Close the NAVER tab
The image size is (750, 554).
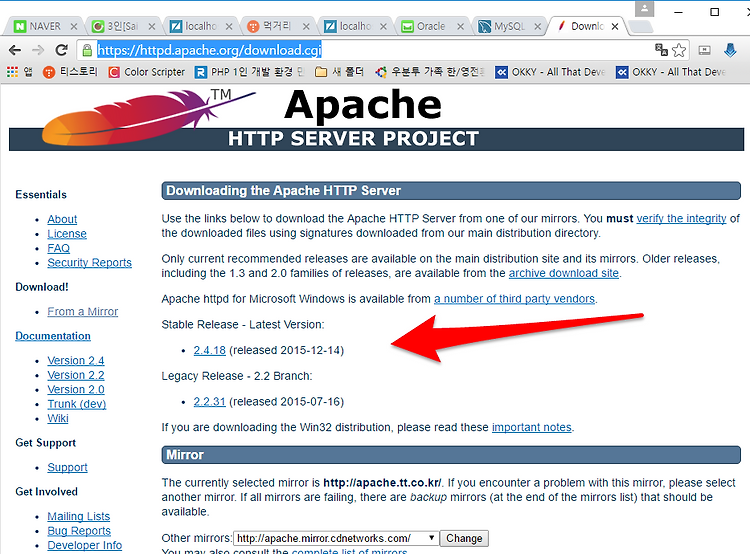point(74,26)
